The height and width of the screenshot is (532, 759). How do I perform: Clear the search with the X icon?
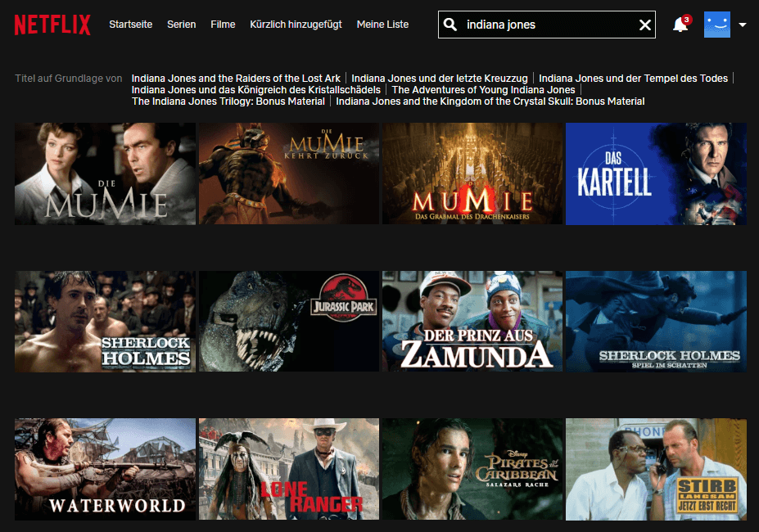coord(644,25)
